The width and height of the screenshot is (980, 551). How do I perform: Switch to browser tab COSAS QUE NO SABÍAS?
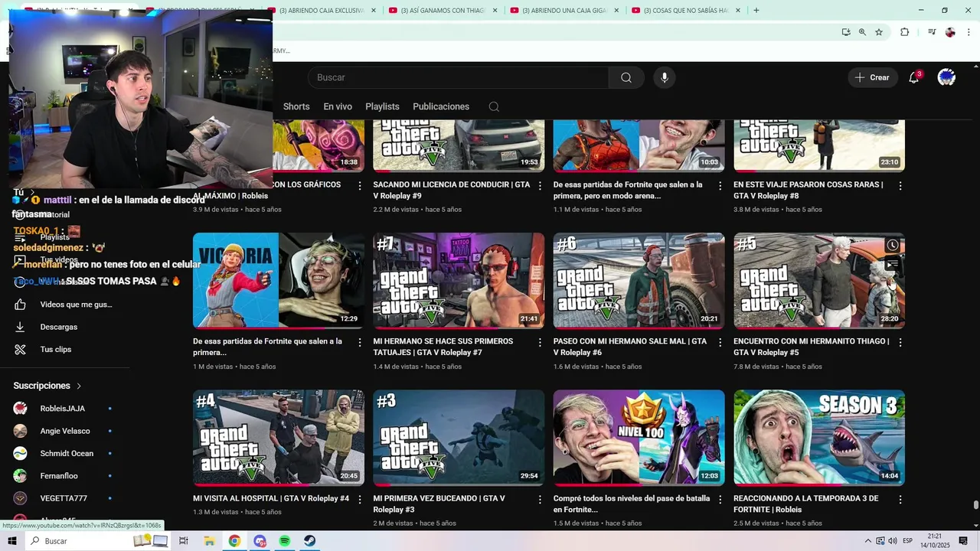685,10
